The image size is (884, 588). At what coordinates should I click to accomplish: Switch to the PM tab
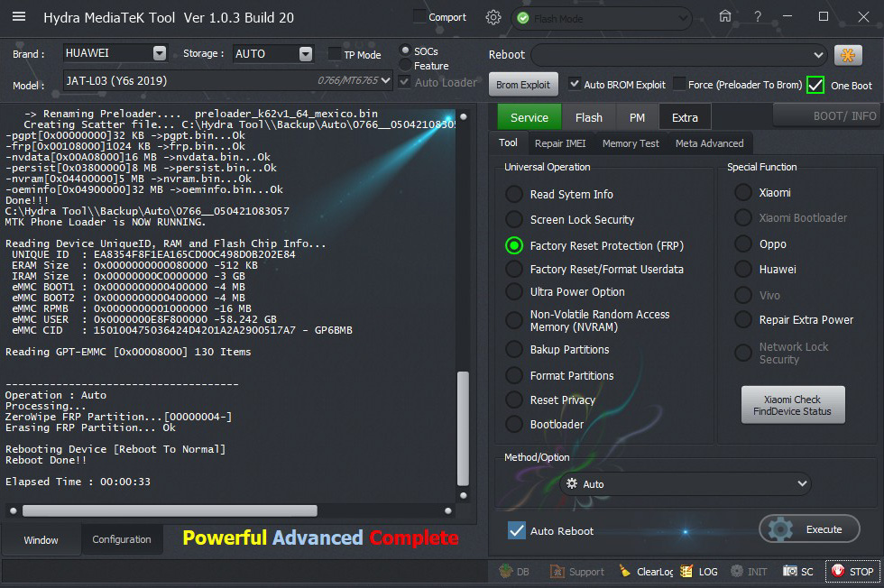[637, 117]
